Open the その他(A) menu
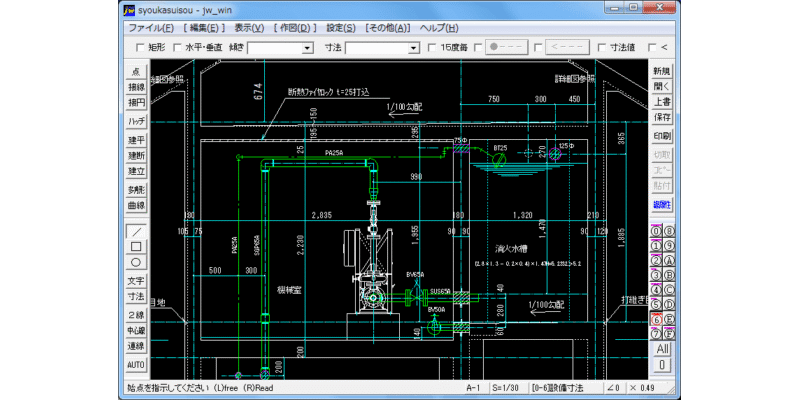800x400 pixels. [x=387, y=28]
